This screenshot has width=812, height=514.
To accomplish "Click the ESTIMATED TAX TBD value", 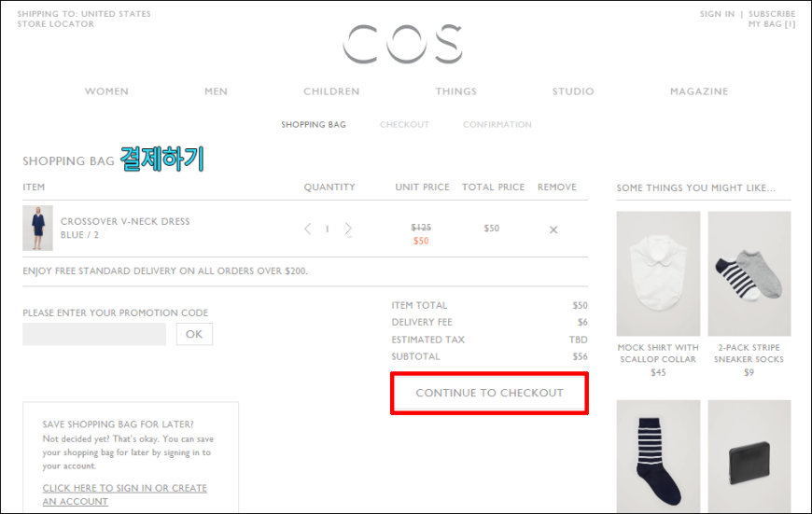I will (x=579, y=340).
